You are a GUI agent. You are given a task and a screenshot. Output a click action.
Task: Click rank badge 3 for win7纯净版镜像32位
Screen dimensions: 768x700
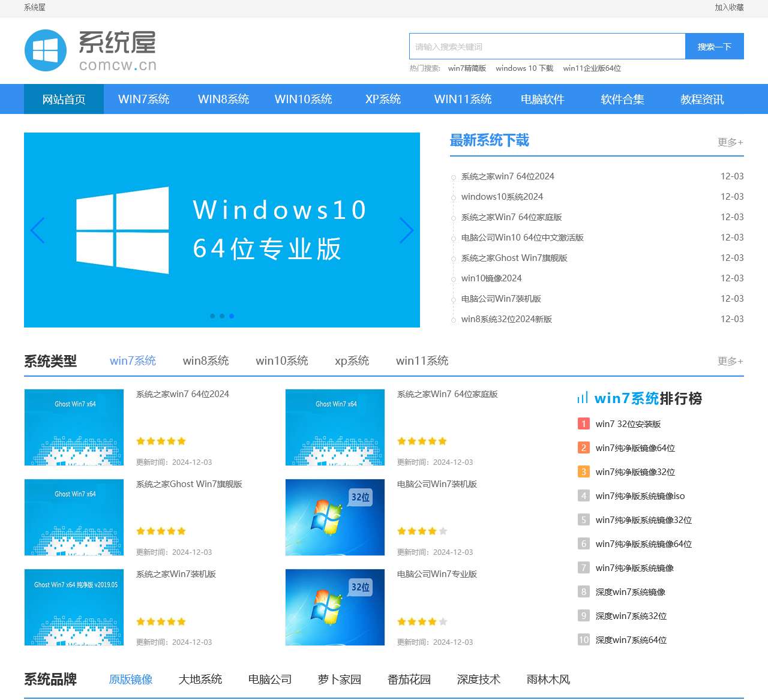tap(583, 472)
